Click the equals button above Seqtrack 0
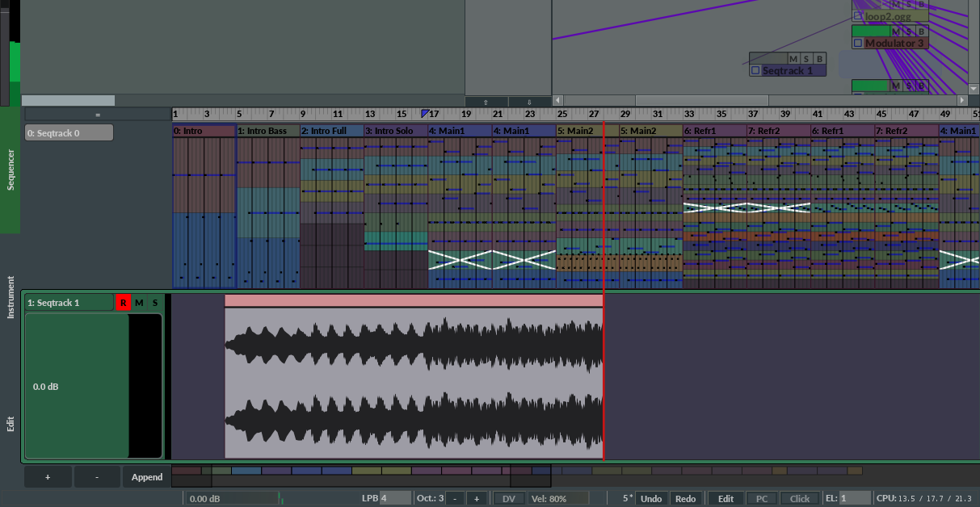Viewport: 980px width, 507px height. (97, 115)
